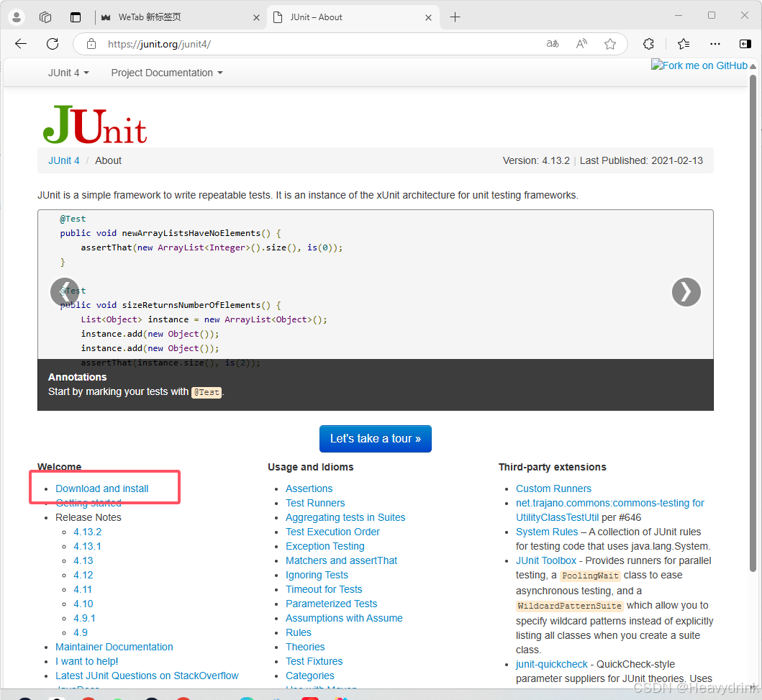
Task: View site info via lock icon
Action: [x=91, y=44]
